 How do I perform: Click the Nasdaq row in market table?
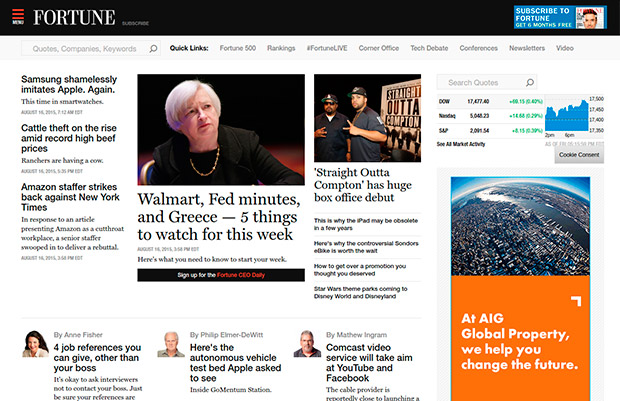click(x=490, y=116)
